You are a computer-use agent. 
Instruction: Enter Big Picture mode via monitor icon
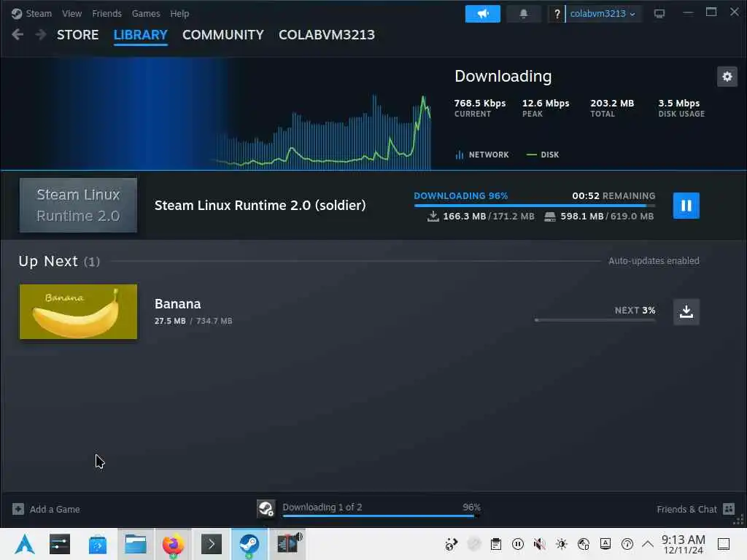[659, 14]
